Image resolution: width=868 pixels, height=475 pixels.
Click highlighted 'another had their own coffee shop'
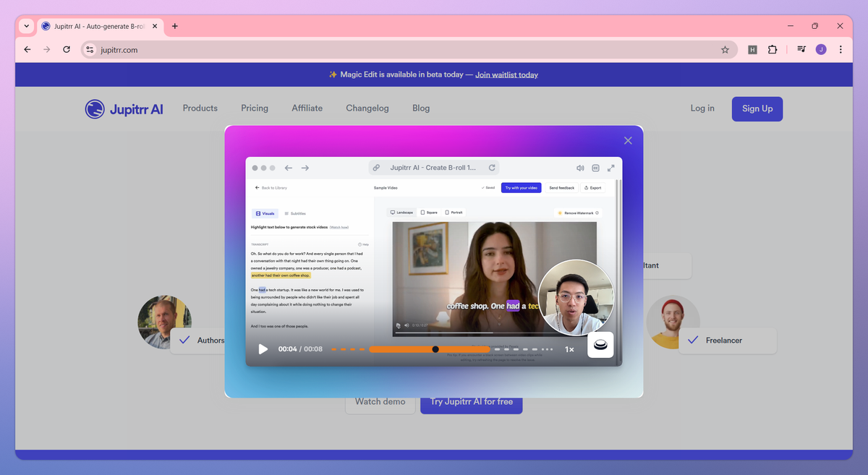point(281,275)
